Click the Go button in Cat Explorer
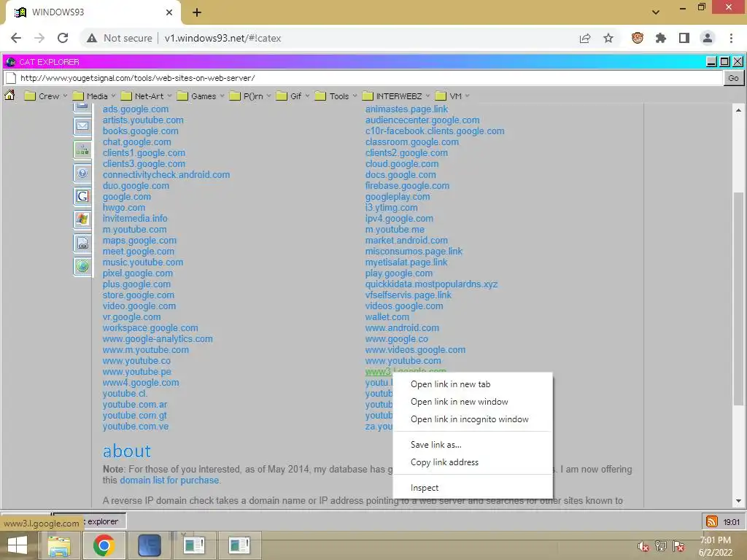 [734, 78]
